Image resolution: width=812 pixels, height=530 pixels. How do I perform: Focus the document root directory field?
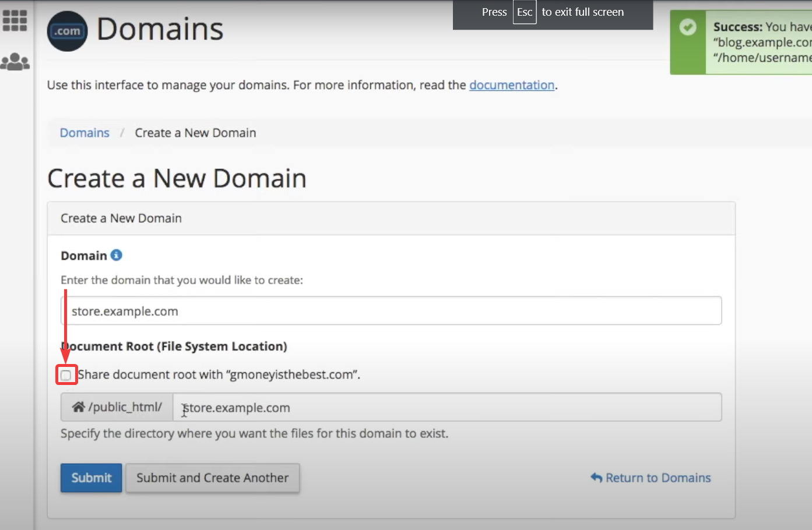[x=447, y=407]
